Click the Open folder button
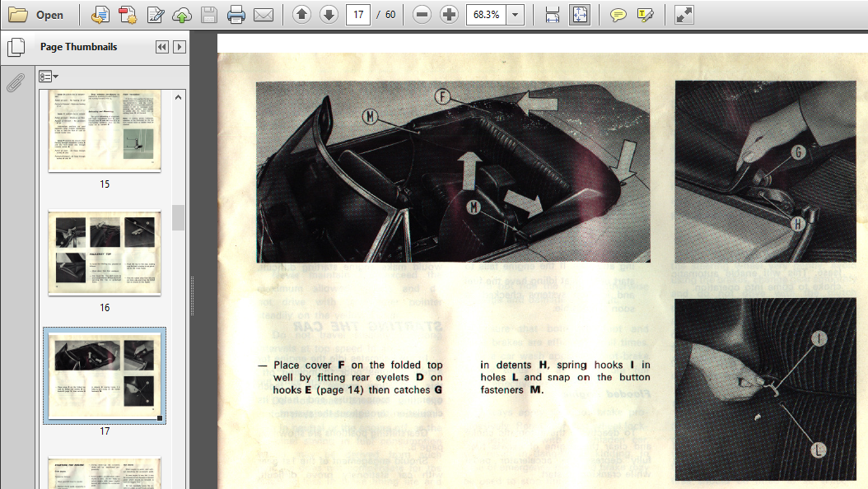Screen dimensions: 868x489 pos(36,15)
